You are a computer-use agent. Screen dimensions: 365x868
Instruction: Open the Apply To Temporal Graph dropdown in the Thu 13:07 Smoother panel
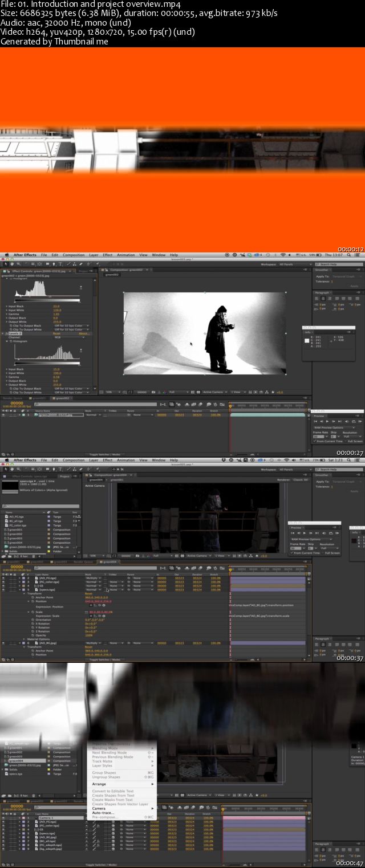pos(346,276)
